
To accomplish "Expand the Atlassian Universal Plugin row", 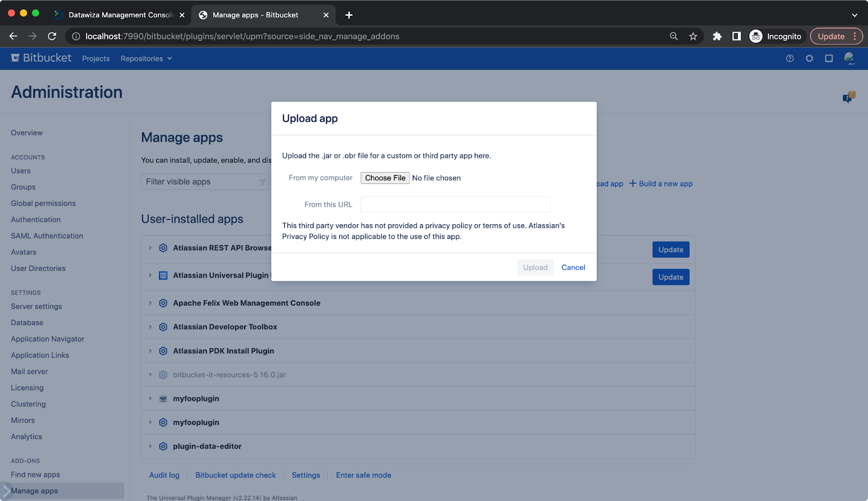I will pos(150,275).
